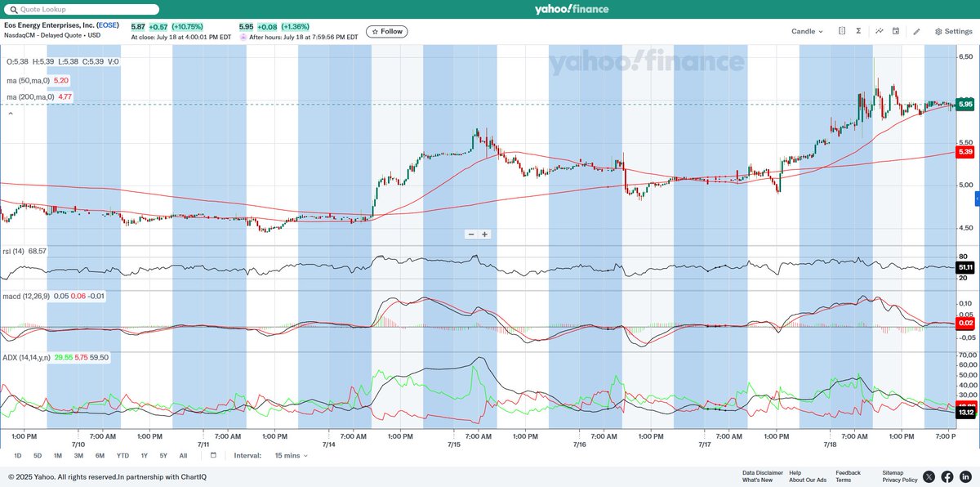Open the Help link

pyautogui.click(x=795, y=472)
